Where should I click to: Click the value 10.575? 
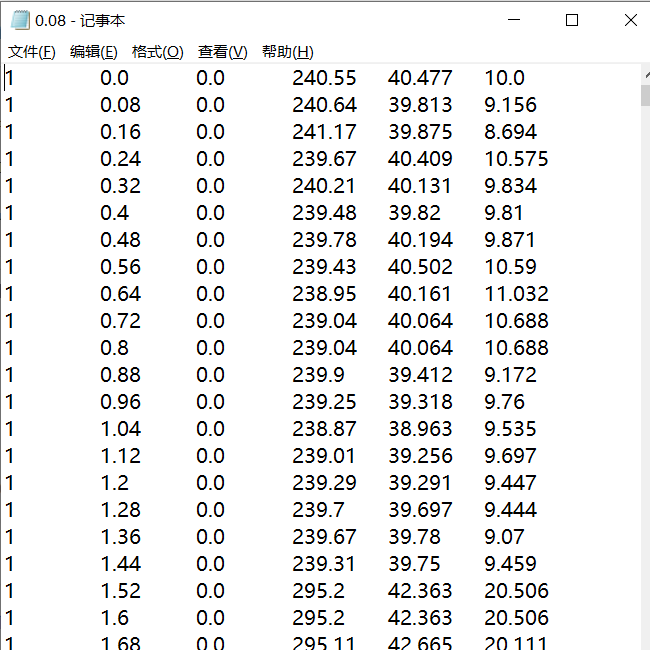point(517,159)
